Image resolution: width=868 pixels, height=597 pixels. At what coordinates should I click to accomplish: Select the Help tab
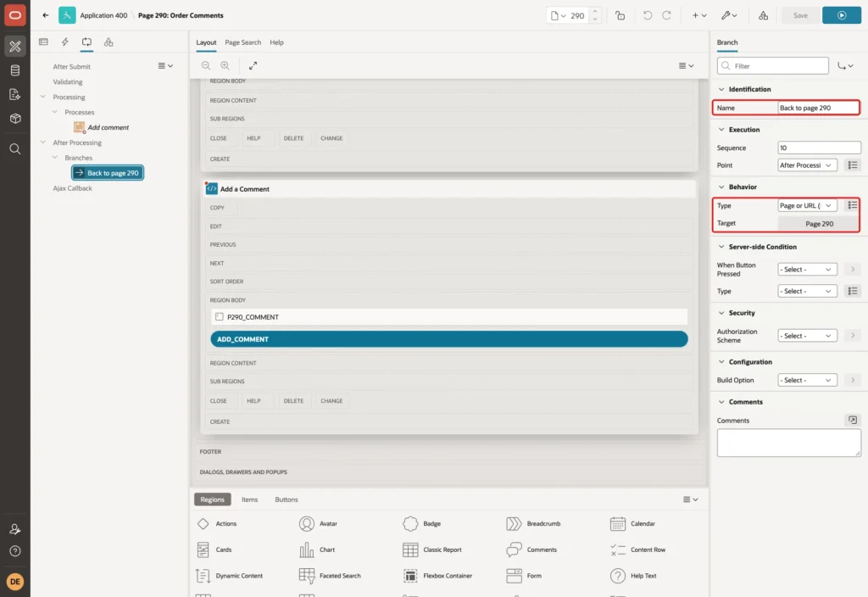(x=276, y=42)
